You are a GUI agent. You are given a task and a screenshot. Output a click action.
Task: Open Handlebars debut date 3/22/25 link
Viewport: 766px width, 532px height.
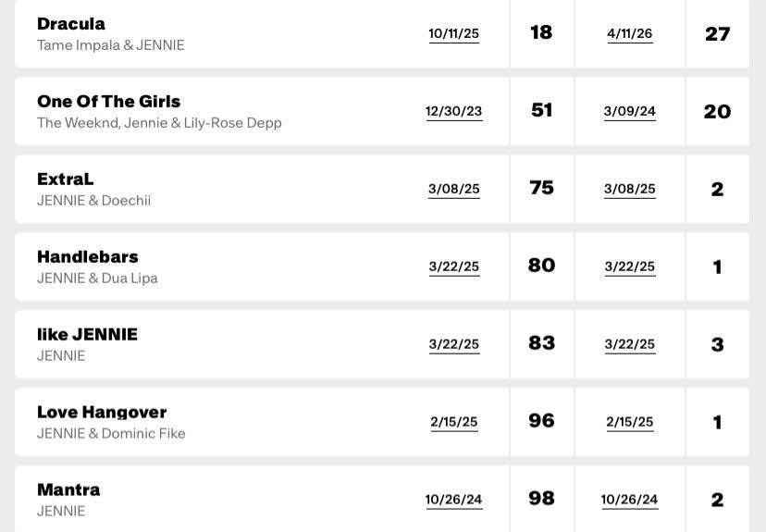tap(453, 266)
